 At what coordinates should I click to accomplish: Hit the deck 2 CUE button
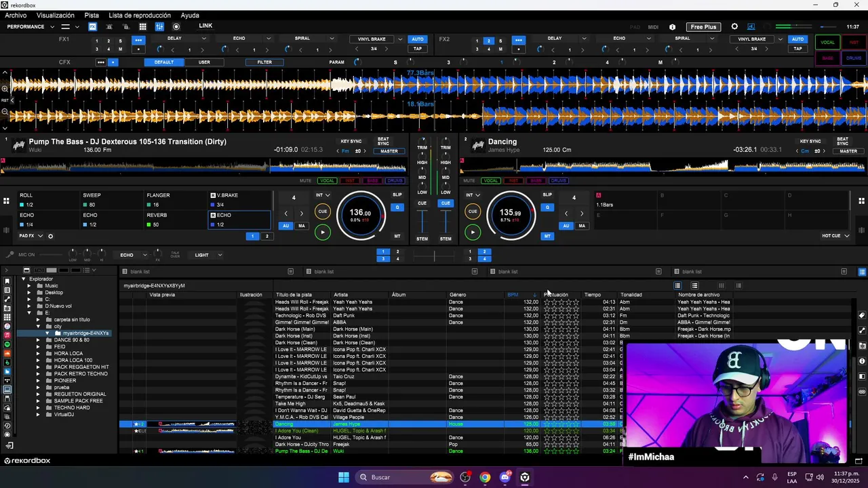[473, 211]
